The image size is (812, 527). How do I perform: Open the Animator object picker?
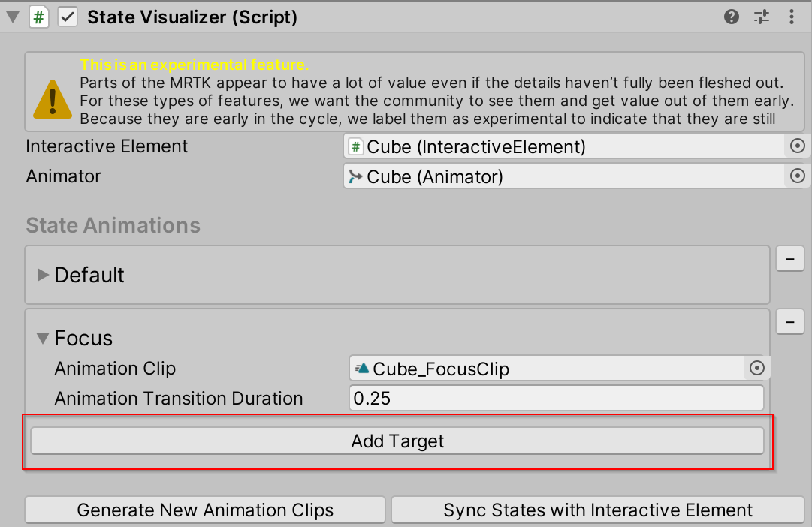(798, 176)
